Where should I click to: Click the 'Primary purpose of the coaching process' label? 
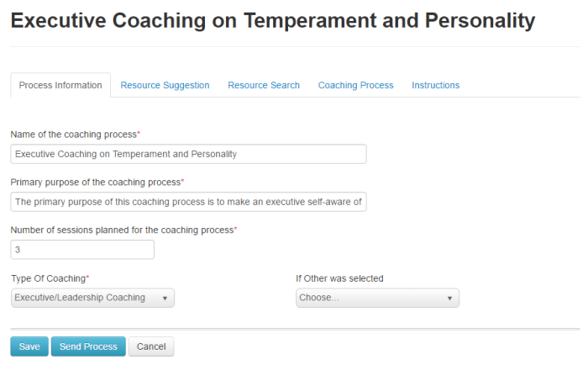pos(96,182)
